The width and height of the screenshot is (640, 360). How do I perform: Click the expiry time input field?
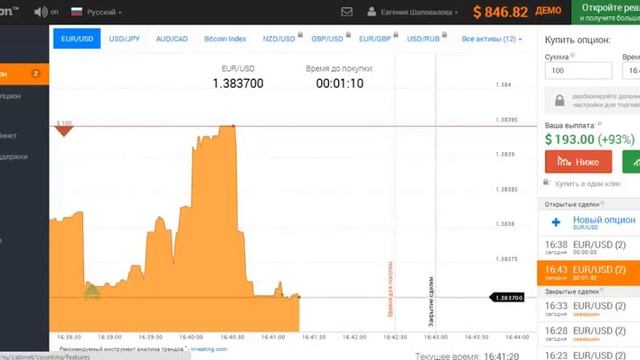coord(631,71)
